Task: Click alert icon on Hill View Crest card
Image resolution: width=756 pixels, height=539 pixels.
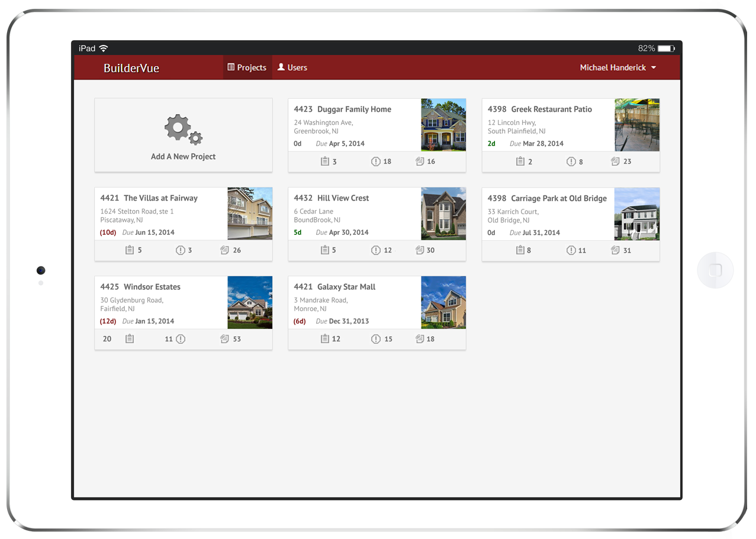Action: pyautogui.click(x=375, y=250)
